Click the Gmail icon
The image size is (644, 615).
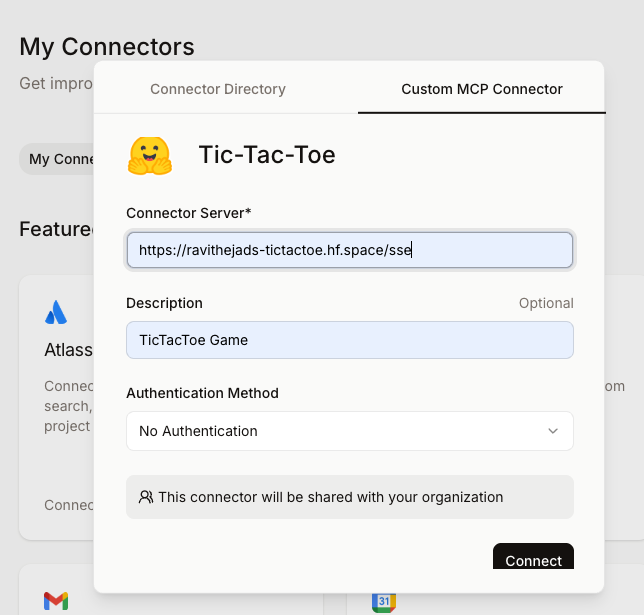pyautogui.click(x=56, y=600)
